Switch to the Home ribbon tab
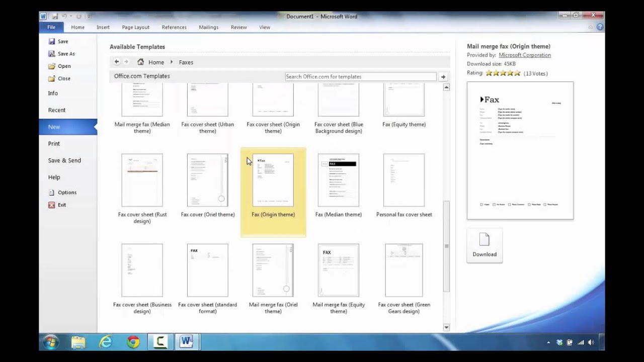The height and width of the screenshot is (362, 644). pos(77,27)
